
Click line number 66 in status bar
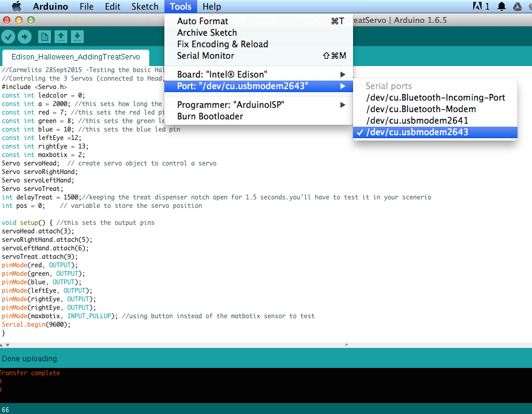(5, 410)
